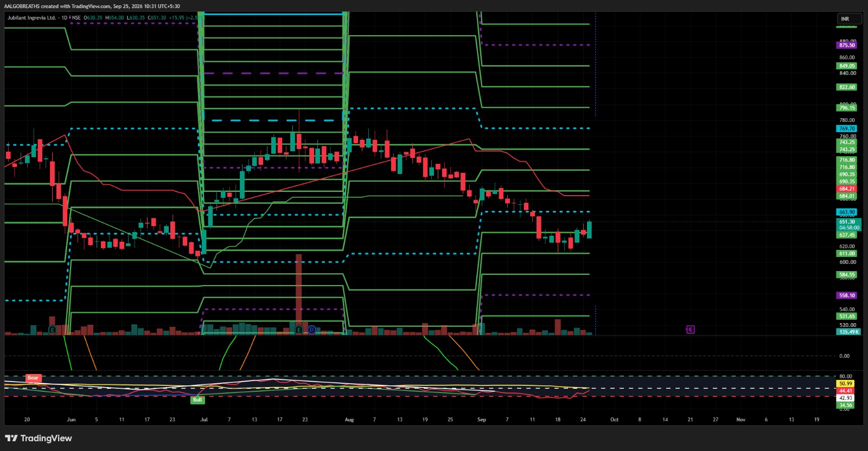Viewport: 868px width, 451px height.
Task: Click the NSE exchange label in the legend
Action: (76, 18)
